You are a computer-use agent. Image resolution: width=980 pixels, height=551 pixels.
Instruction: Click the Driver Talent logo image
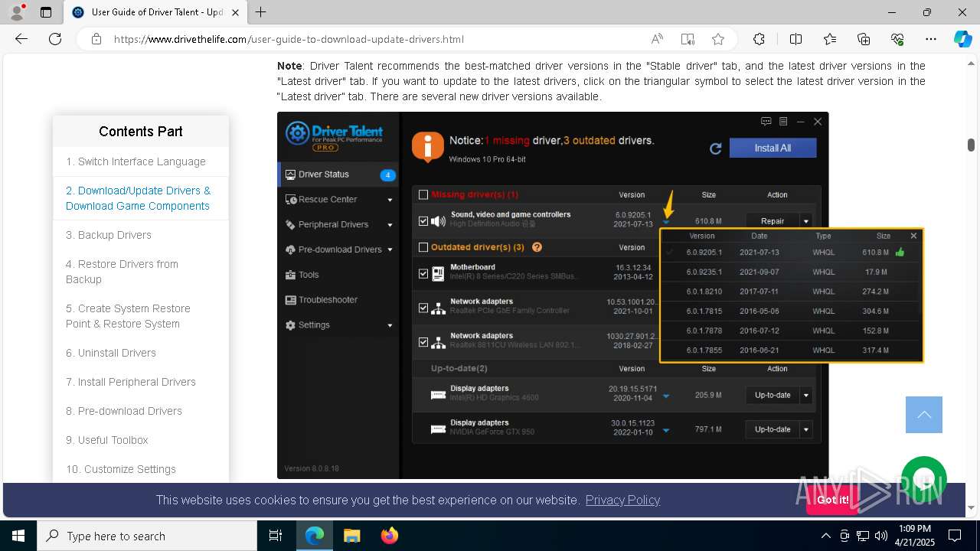(x=334, y=135)
